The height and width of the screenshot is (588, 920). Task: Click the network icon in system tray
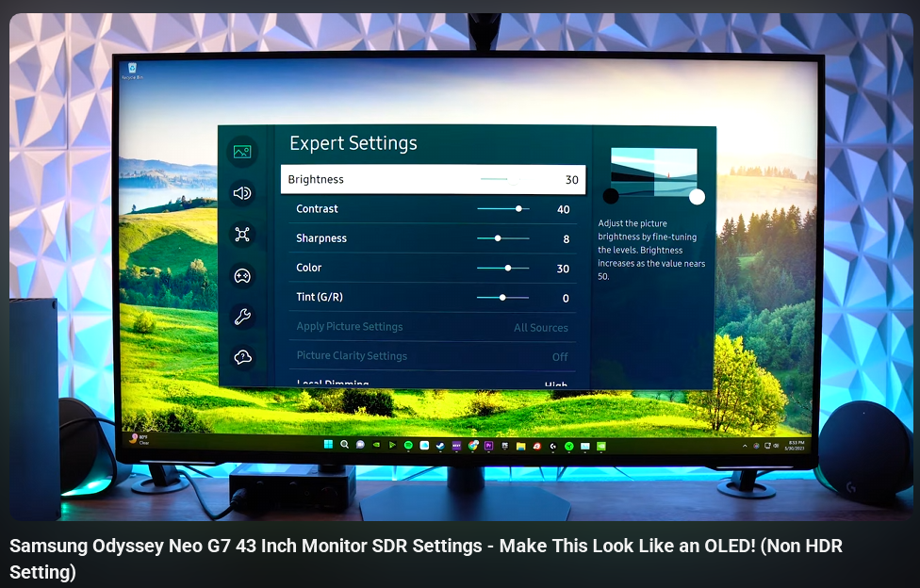[767, 446]
